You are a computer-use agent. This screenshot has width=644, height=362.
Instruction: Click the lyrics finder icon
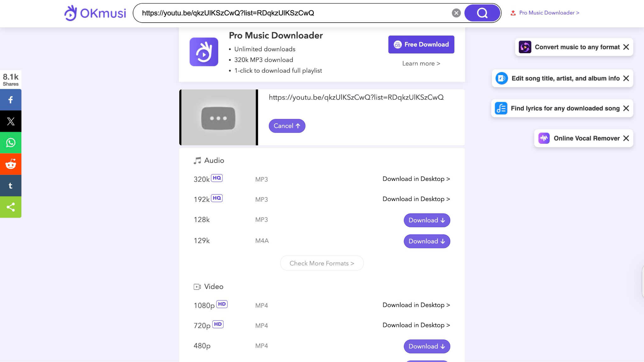tap(501, 108)
